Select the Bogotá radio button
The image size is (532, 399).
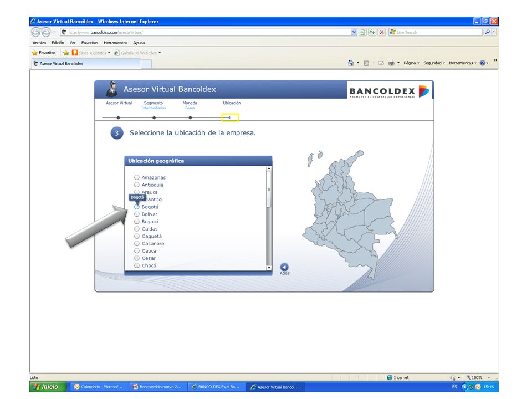point(137,207)
